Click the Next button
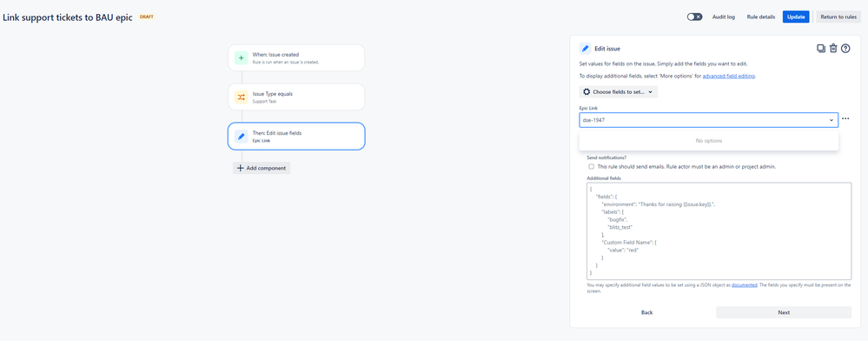 click(x=784, y=312)
